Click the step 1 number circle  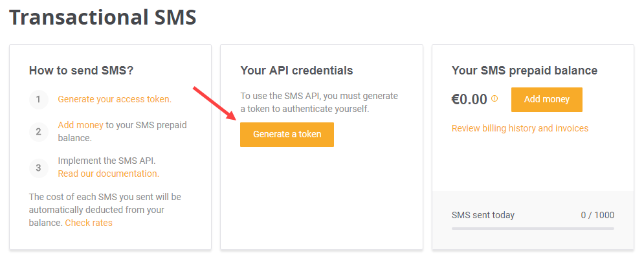point(38,99)
